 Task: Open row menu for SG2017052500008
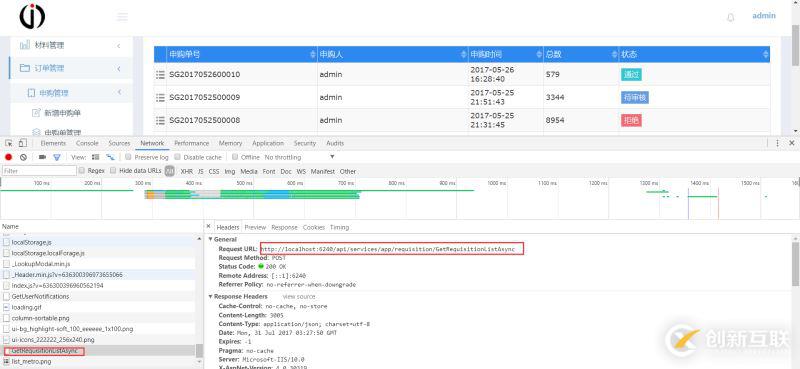pyautogui.click(x=160, y=120)
